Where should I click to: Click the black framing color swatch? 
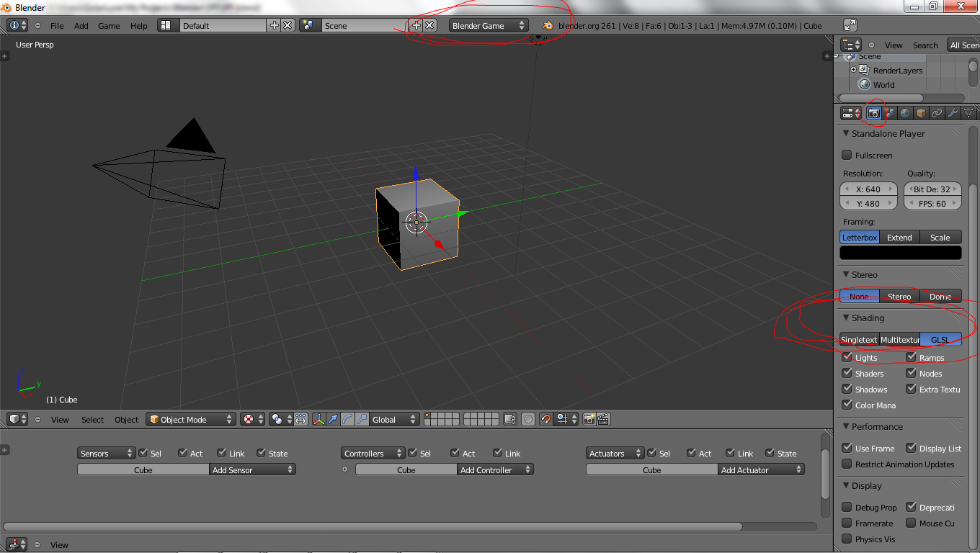(901, 253)
